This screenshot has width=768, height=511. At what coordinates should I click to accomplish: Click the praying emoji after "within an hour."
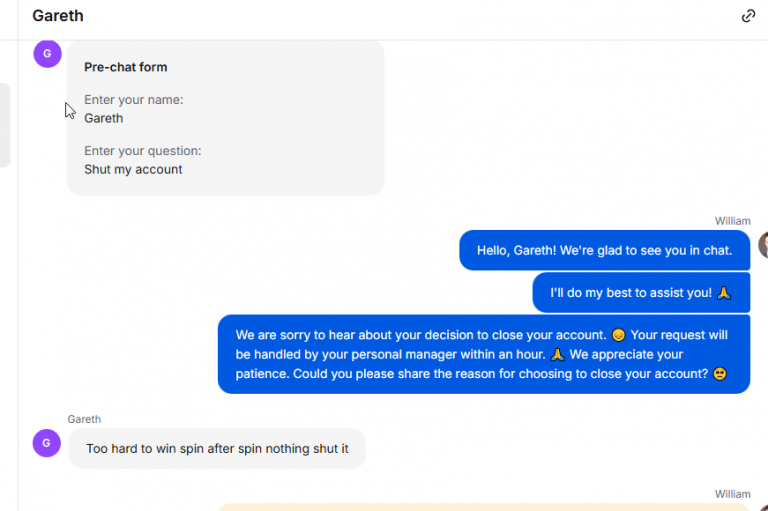click(557, 355)
